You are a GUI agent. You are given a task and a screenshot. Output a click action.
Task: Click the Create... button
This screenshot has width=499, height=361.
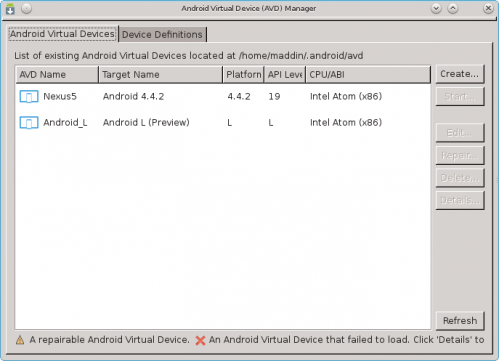[x=460, y=74]
